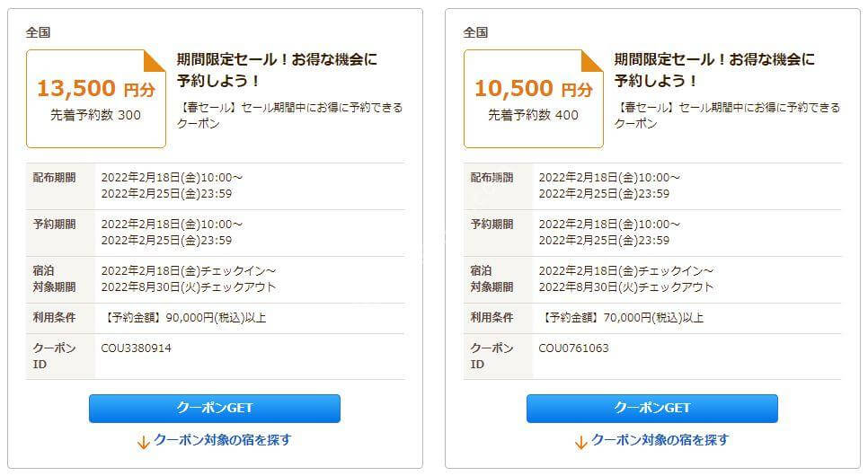Click the folded orange corner on 10,500円 ticket

pos(592,61)
